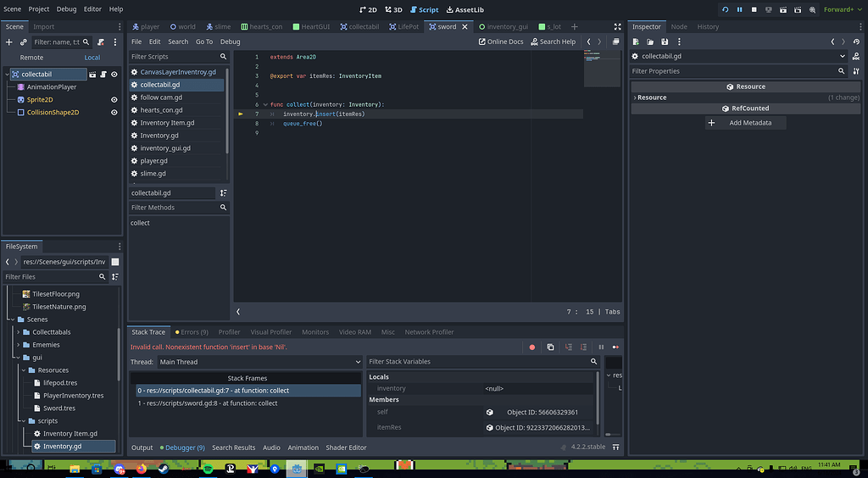The width and height of the screenshot is (868, 478).
Task: Collapse the gui folder
Action: point(19,358)
